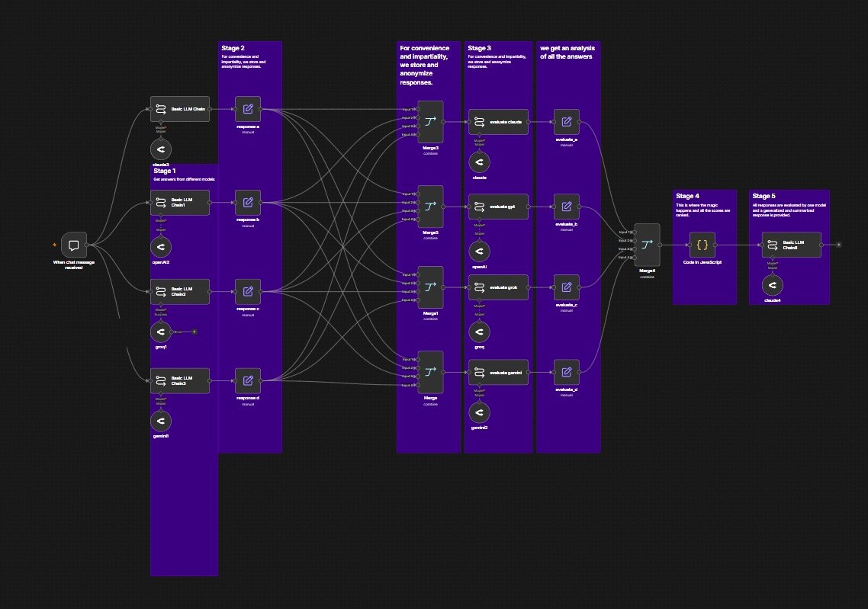Open the evaluate_b edit node
This screenshot has width=868, height=609.
(567, 207)
